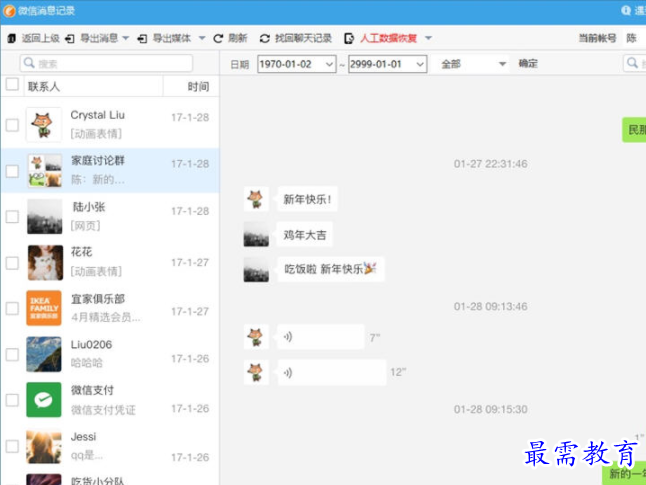646x485 pixels.
Task: Select the 微信支付凭证 preview text
Action: pyautogui.click(x=103, y=410)
